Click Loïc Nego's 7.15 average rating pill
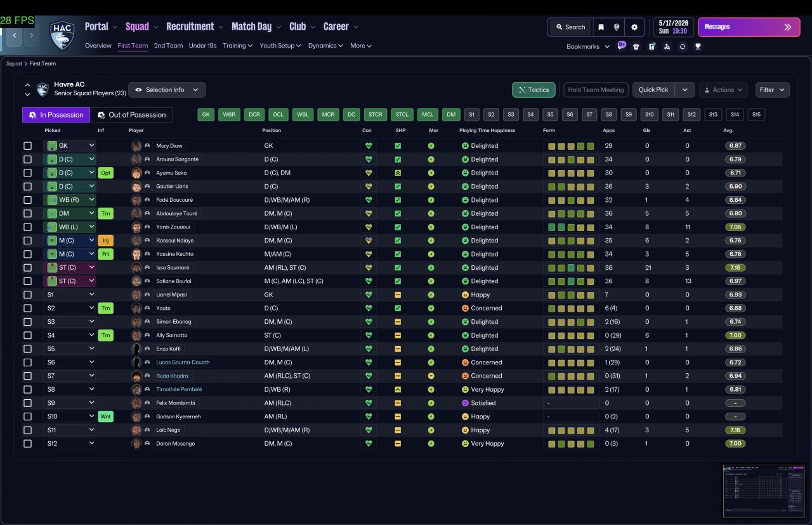 pos(735,430)
